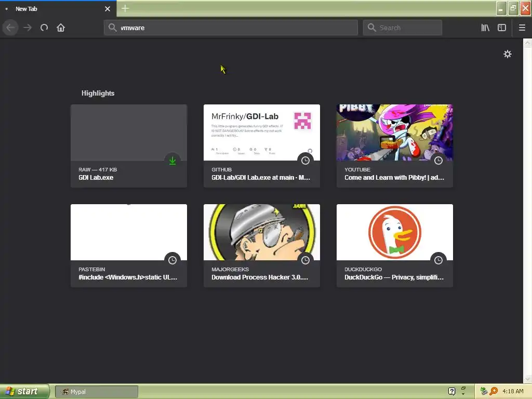Click the download arrow on GDI Lab.exe card
The width and height of the screenshot is (532, 399).
[172, 161]
